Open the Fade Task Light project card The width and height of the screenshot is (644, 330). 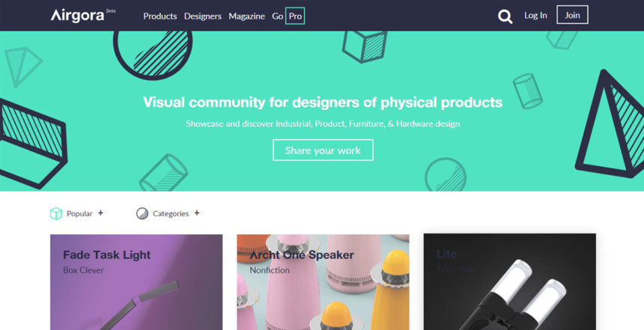pyautogui.click(x=136, y=282)
